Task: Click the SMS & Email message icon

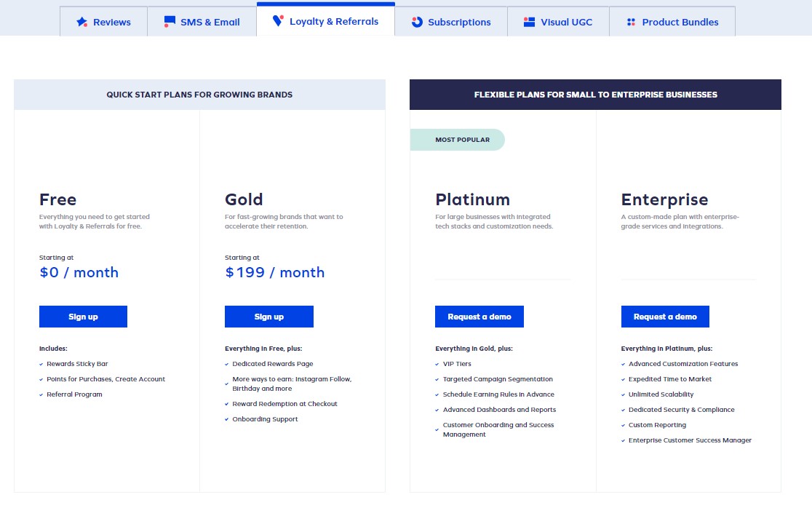Action: tap(170, 21)
